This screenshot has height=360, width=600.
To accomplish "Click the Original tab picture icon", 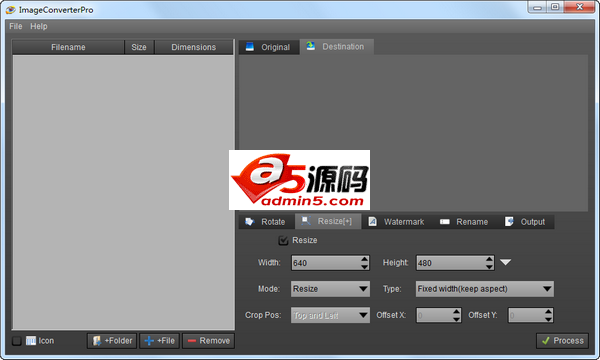I will [x=250, y=47].
